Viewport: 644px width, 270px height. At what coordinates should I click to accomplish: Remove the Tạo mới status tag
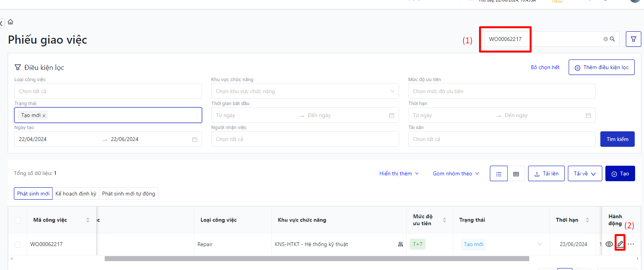coord(44,115)
